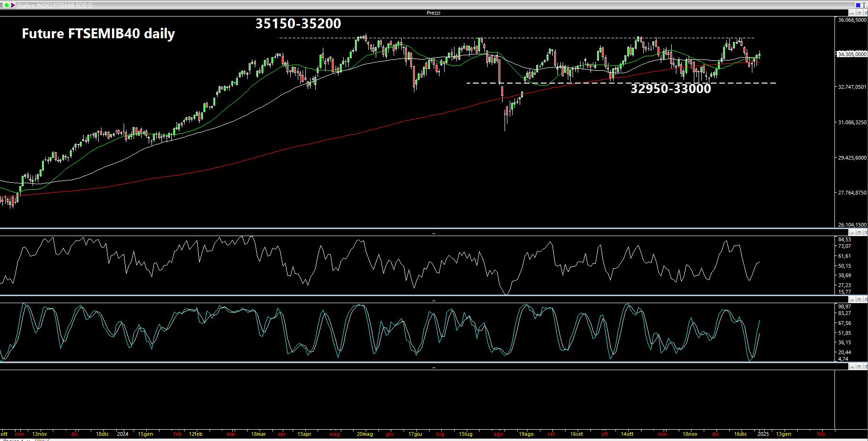
Task: Click the current price tag 34.305,0000
Action: 851,54
